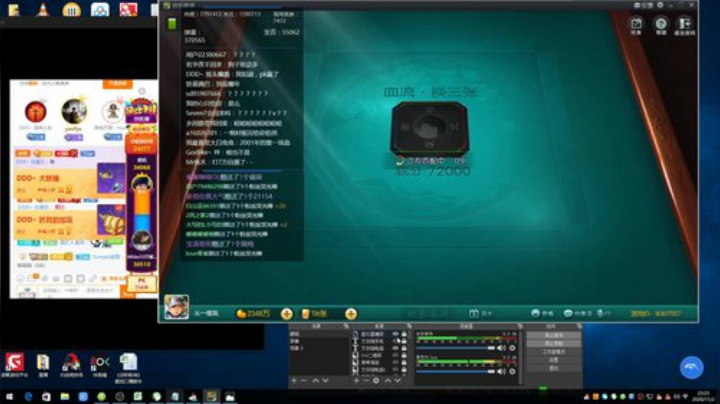Open source properties gear in OBS
The width and height of the screenshot is (720, 404).
(376, 381)
